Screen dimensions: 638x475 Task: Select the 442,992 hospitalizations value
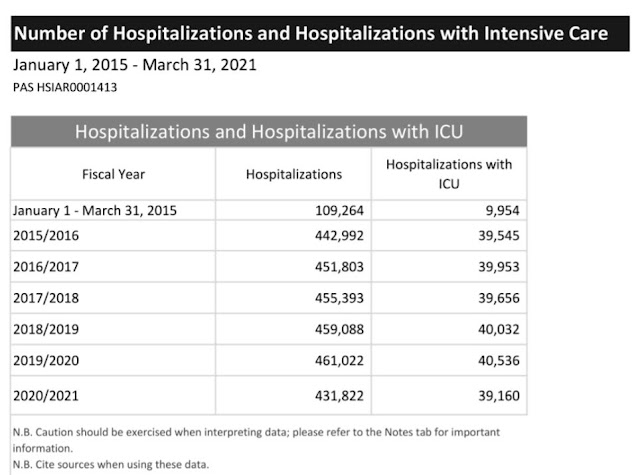pos(339,236)
